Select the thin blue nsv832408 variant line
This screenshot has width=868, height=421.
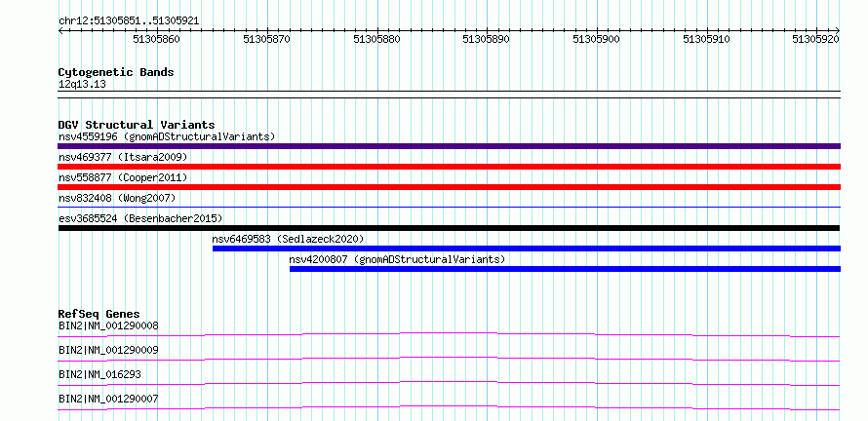tap(449, 207)
